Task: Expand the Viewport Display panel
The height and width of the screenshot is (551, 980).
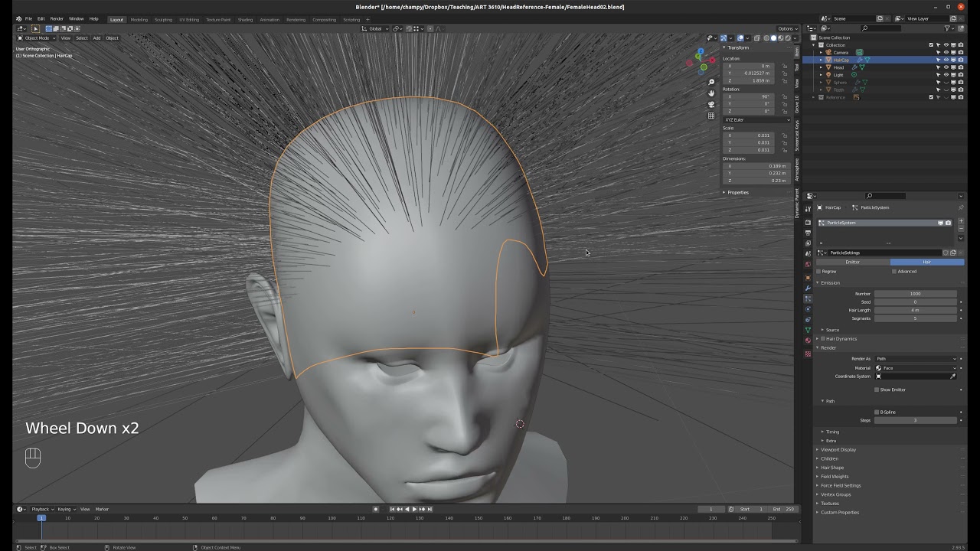Action: click(x=838, y=449)
